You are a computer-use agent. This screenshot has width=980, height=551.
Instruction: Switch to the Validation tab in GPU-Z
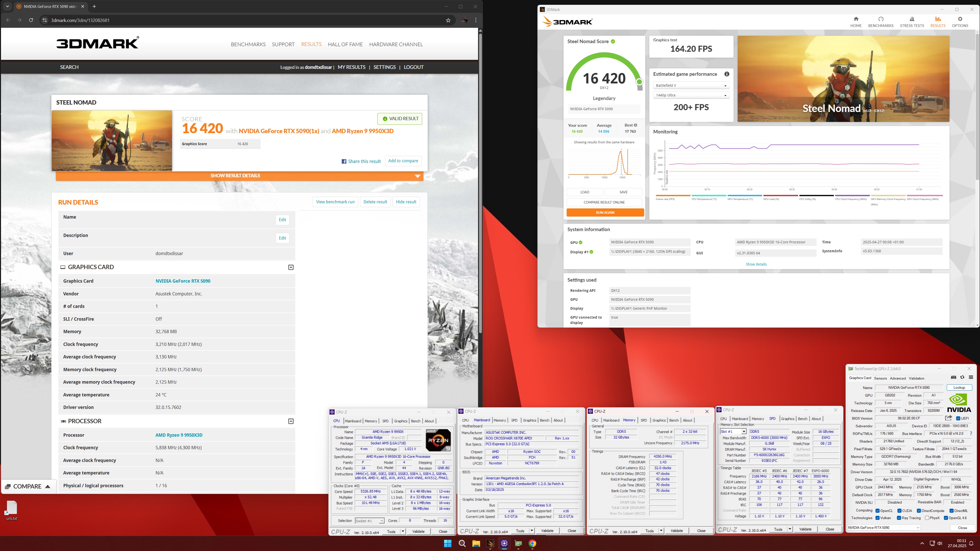916,378
